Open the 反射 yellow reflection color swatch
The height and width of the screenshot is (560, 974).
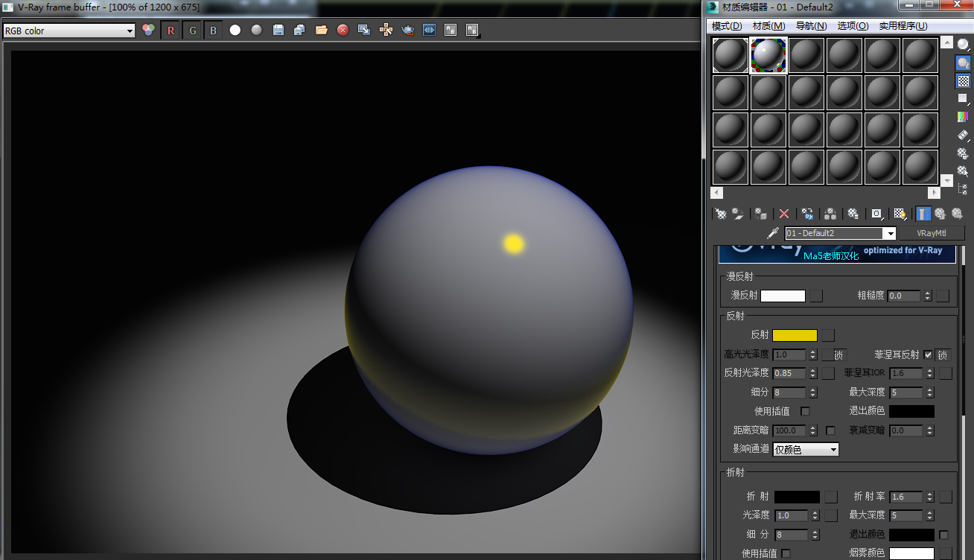point(795,335)
